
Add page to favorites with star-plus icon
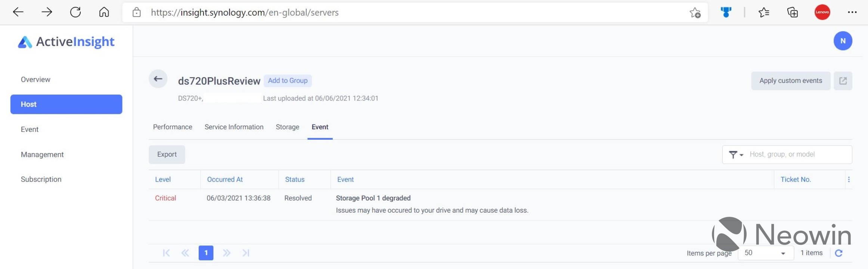695,12
